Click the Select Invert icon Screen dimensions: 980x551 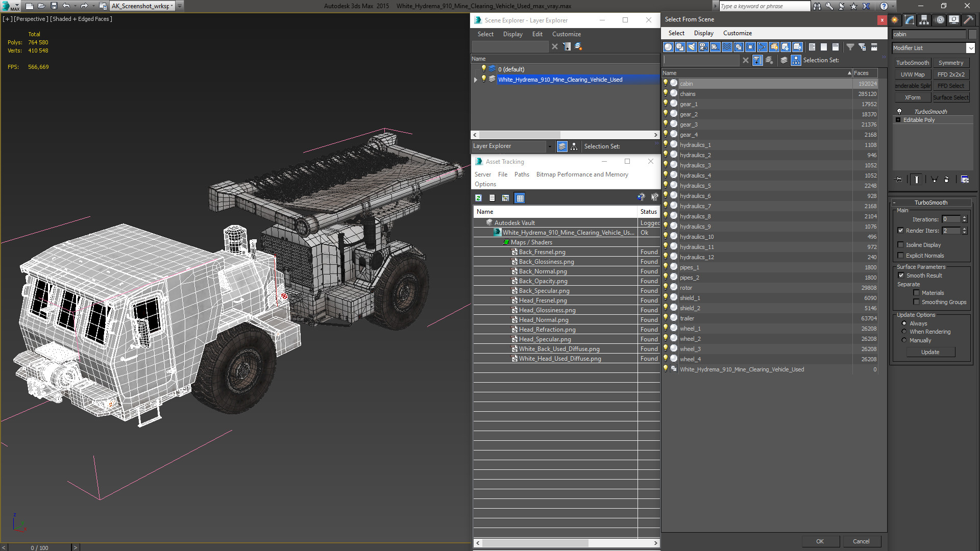coord(836,47)
